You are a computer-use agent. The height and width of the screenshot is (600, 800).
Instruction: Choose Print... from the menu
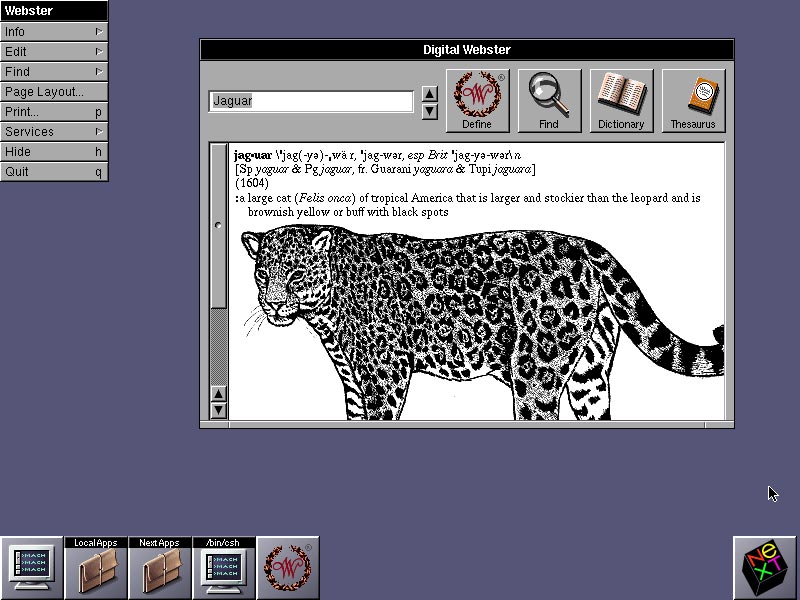click(54, 112)
